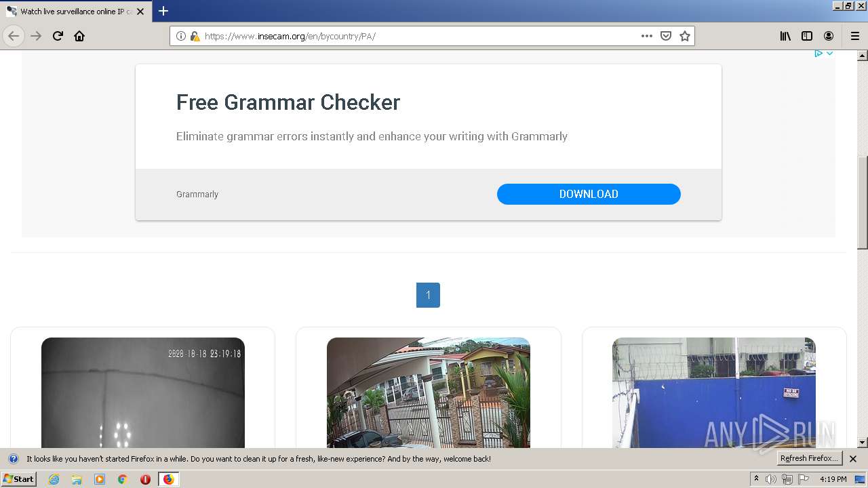Click the Refresh Firefox button
868x488 pixels.
(x=809, y=458)
